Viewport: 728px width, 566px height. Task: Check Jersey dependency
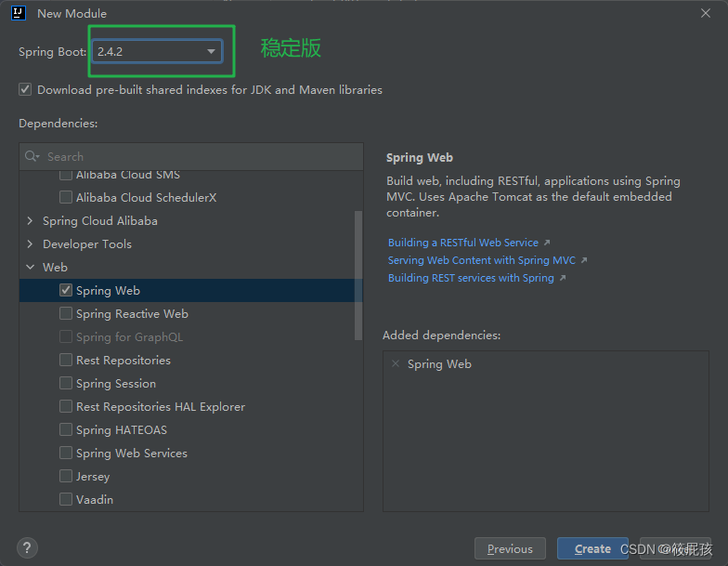pyautogui.click(x=66, y=476)
